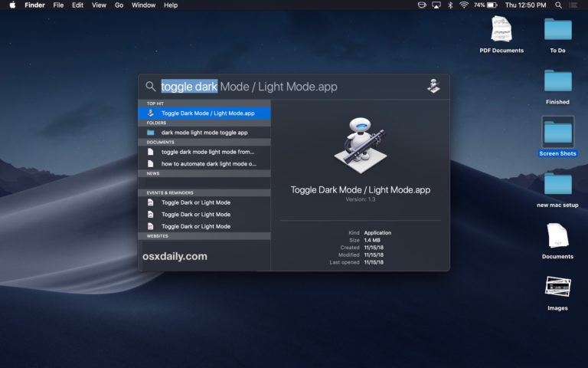
Task: Open the View menu
Action: point(99,5)
